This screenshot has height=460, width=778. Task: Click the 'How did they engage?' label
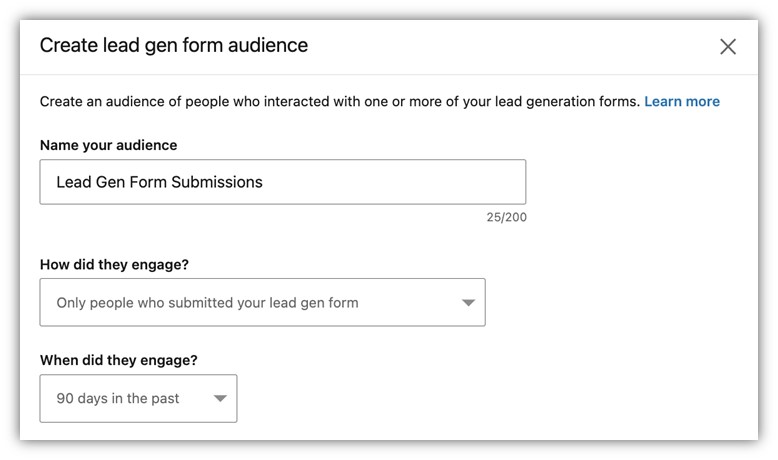(x=114, y=265)
